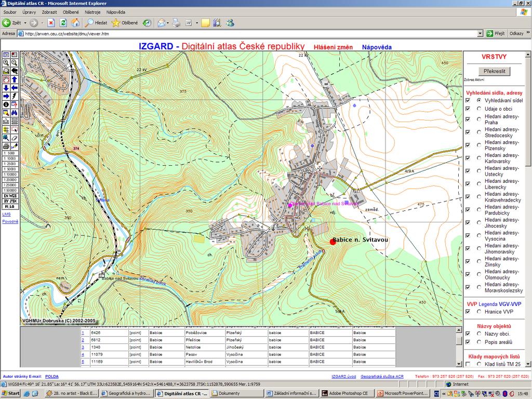Select the zoom in magnifier tool
Image resolution: width=532 pixels, height=399 pixels.
[x=6, y=63]
